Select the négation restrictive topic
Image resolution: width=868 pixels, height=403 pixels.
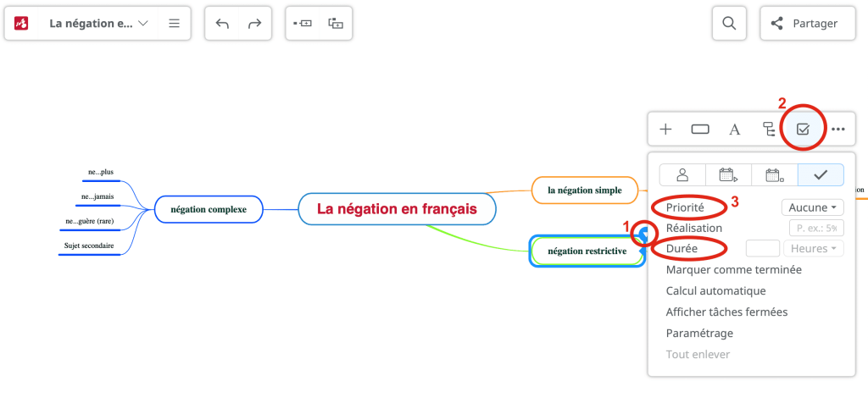pyautogui.click(x=587, y=251)
